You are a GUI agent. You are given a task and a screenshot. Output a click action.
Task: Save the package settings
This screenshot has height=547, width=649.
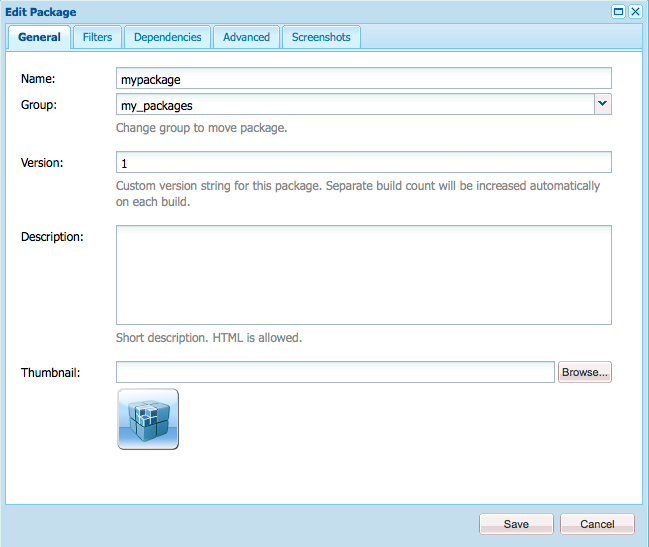click(516, 524)
